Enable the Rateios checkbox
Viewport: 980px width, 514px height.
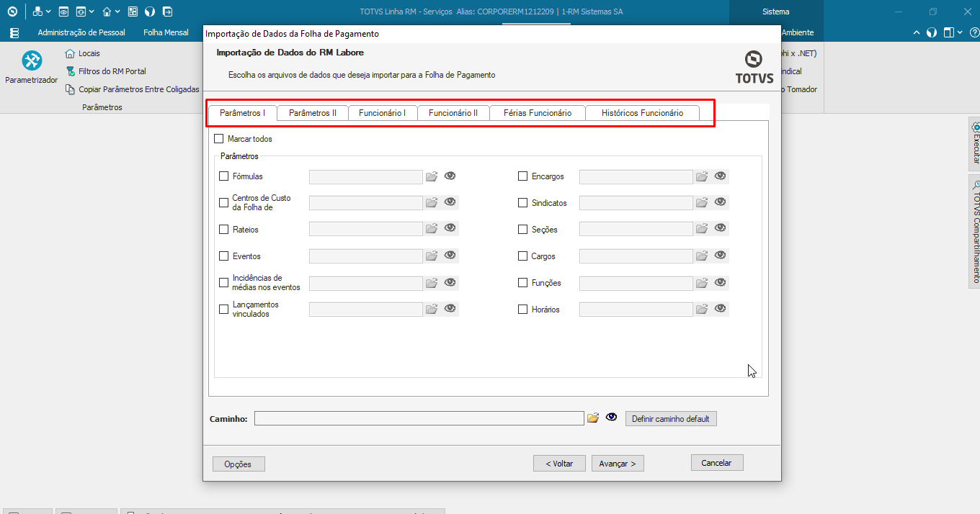tap(223, 229)
